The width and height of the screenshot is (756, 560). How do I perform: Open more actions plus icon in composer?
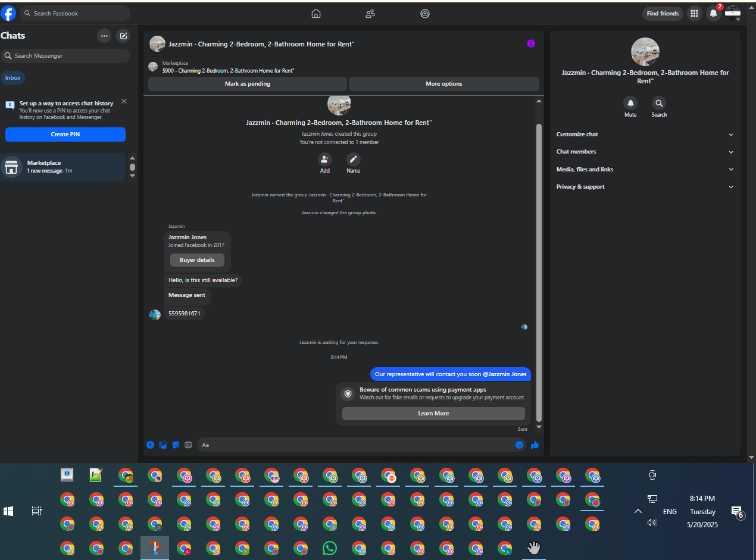150,445
